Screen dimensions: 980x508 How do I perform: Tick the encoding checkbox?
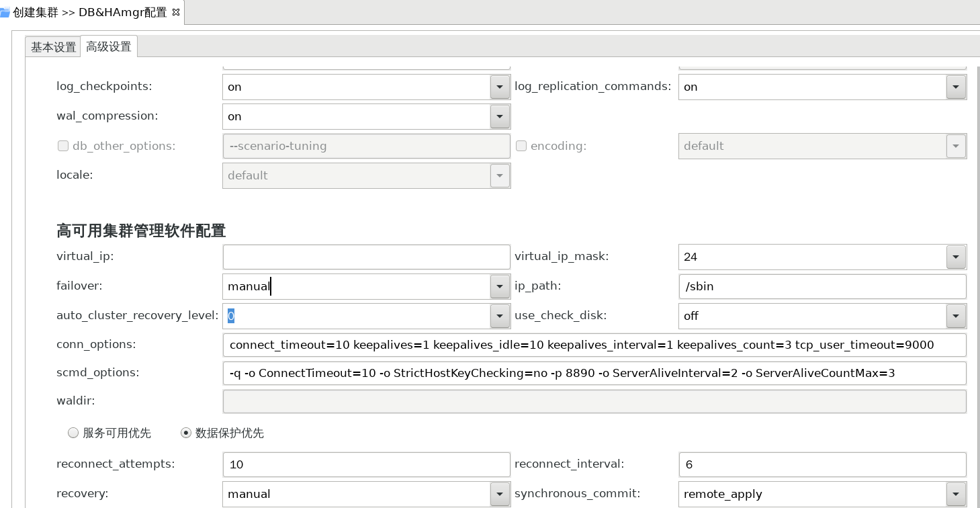tap(521, 146)
